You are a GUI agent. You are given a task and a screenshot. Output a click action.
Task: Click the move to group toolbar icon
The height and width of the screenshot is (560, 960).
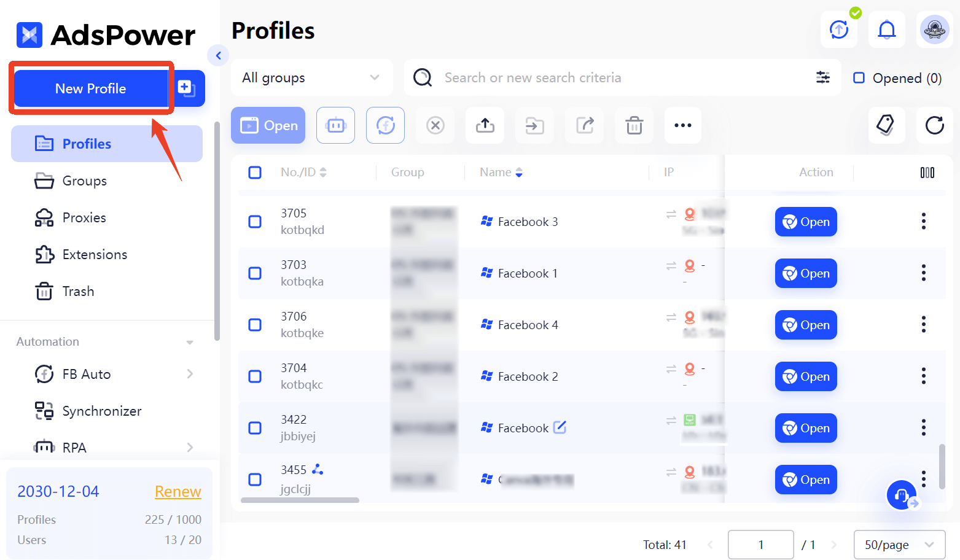pyautogui.click(x=535, y=125)
